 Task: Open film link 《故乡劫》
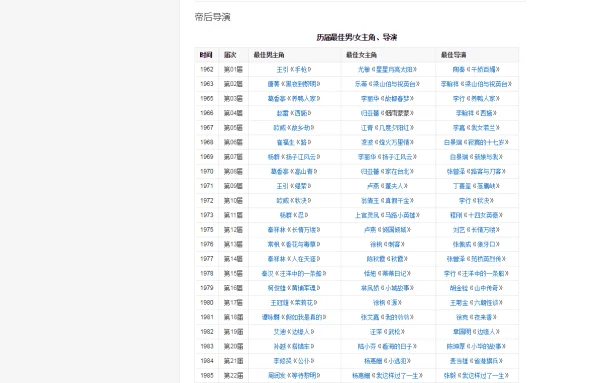[x=301, y=127]
